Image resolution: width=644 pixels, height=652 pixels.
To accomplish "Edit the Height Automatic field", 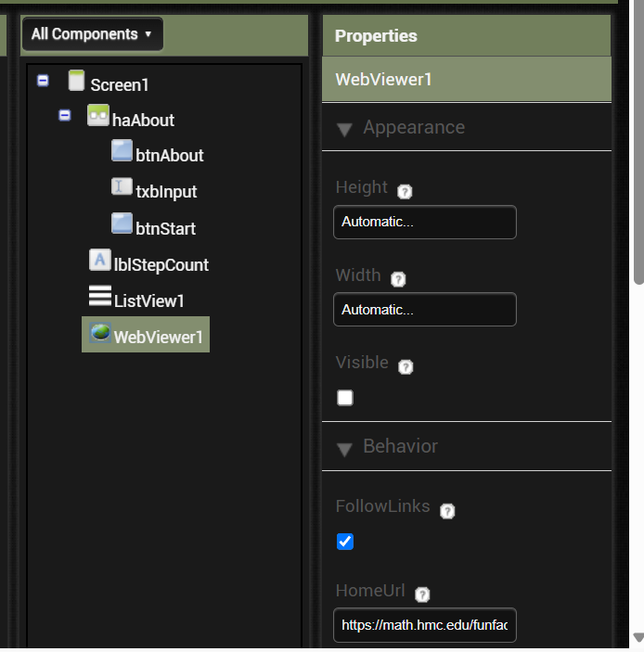I will pos(425,222).
